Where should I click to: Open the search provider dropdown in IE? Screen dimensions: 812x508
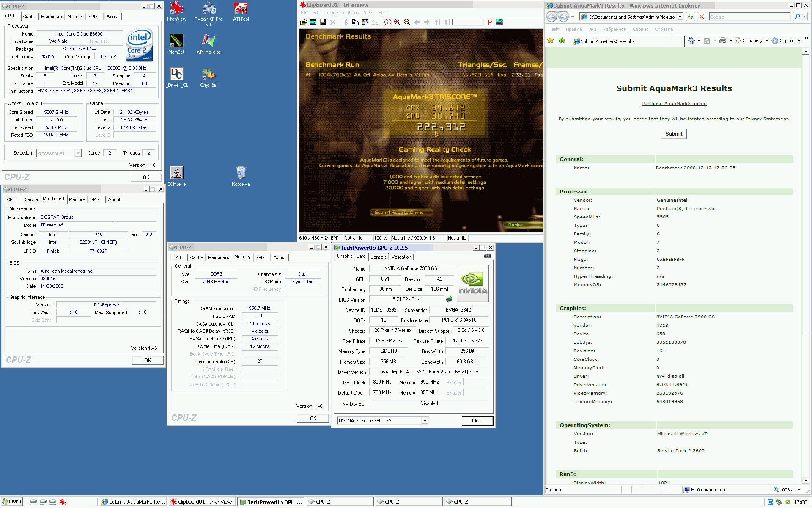pos(805,17)
